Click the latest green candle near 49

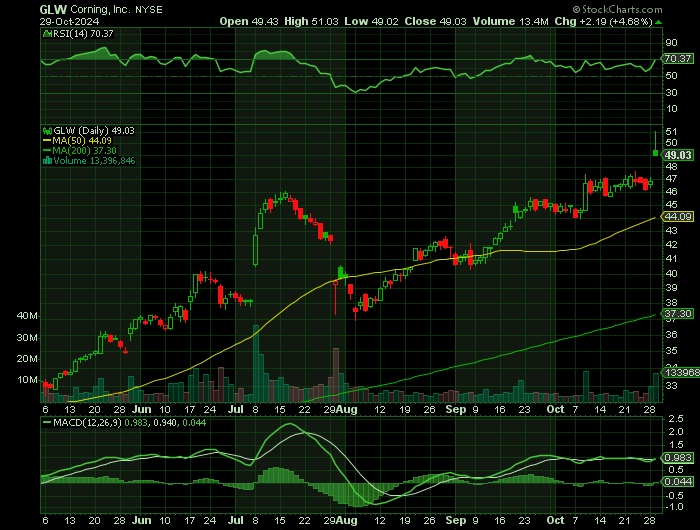tap(655, 153)
